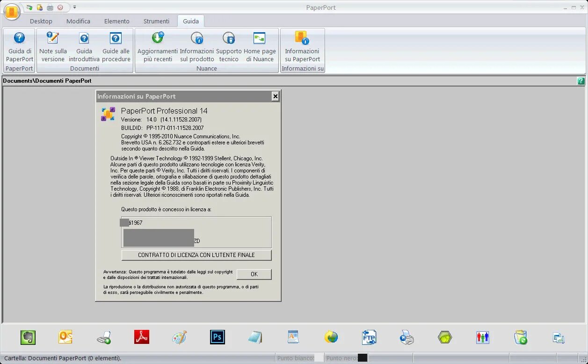
Task: Select the Guida ribbon tab
Action: pos(191,21)
